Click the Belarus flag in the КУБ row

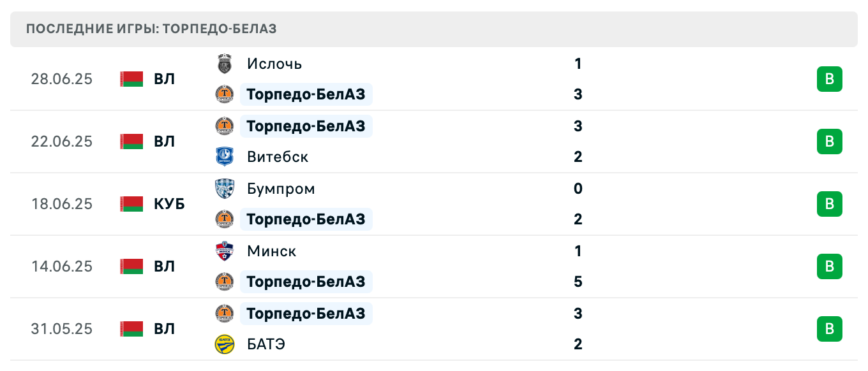tap(130, 204)
